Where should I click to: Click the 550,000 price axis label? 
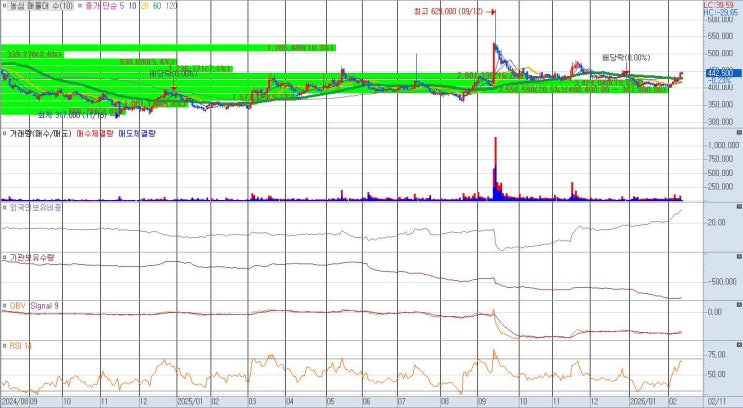[x=720, y=36]
